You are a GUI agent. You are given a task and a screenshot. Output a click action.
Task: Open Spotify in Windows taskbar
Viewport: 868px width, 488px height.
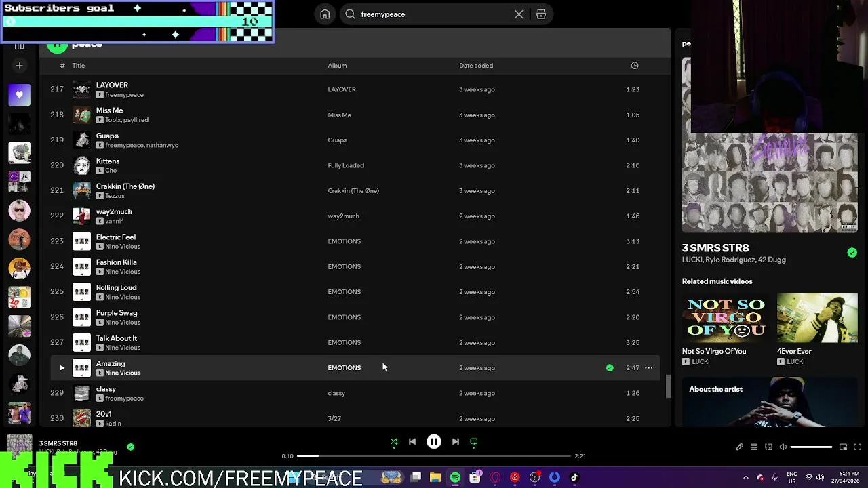point(455,477)
